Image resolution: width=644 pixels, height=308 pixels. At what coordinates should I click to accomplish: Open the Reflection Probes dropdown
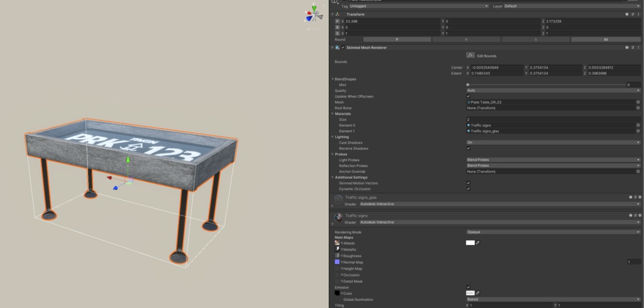point(553,165)
